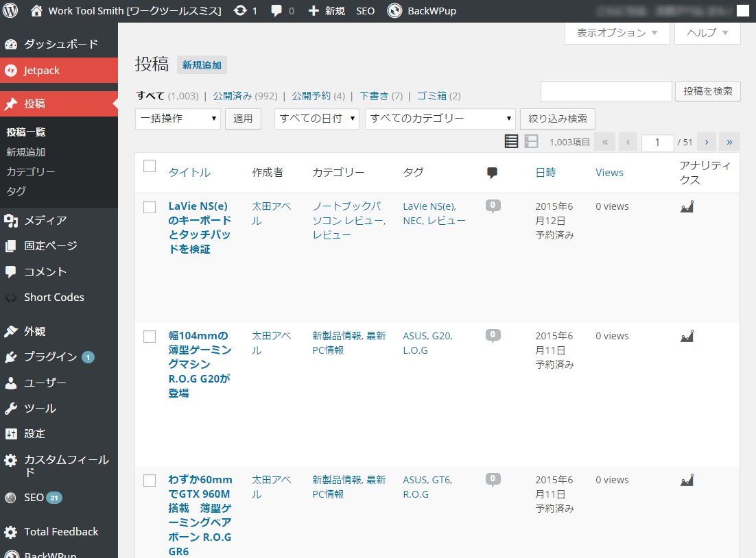The height and width of the screenshot is (558, 756).
Task: Check the わずか60mm GR6 post checkbox
Action: coord(150,481)
